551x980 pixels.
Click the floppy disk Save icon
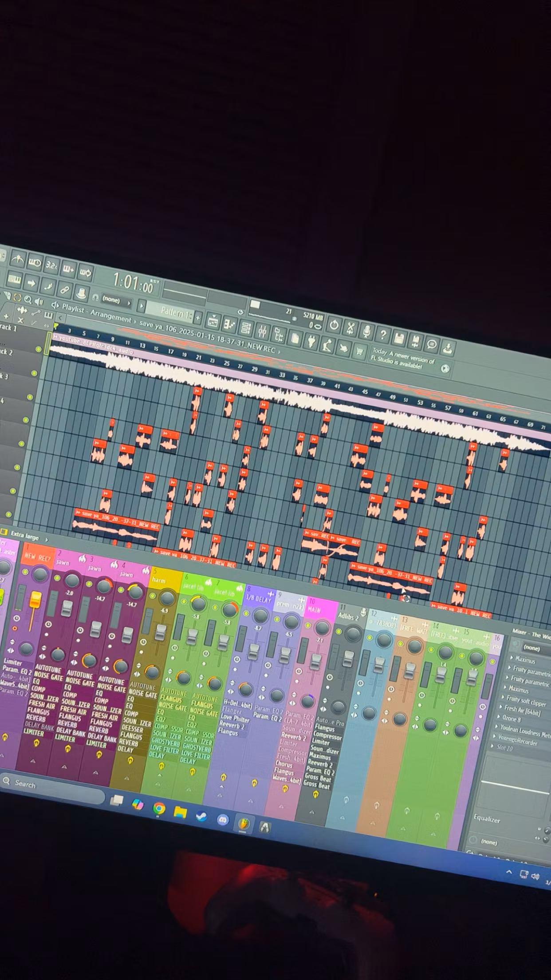click(x=399, y=338)
